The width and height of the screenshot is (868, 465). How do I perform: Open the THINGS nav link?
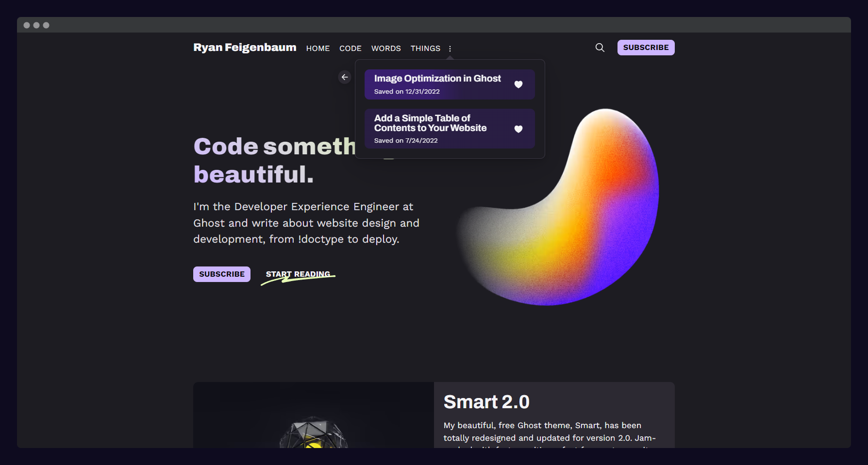pyautogui.click(x=425, y=49)
